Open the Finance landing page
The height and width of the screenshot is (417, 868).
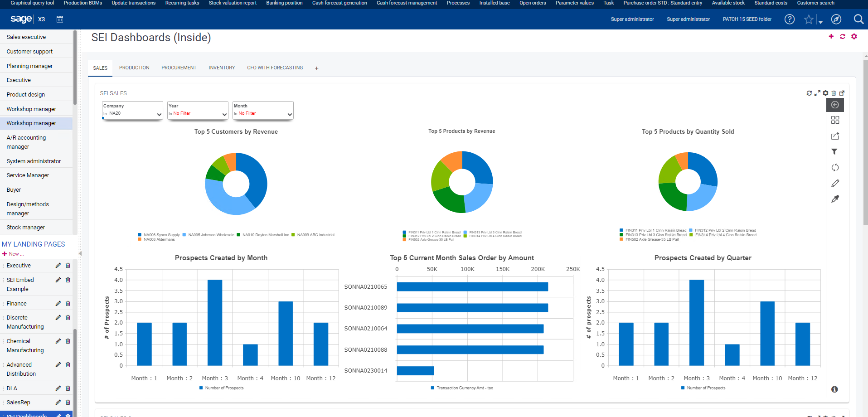click(x=17, y=303)
